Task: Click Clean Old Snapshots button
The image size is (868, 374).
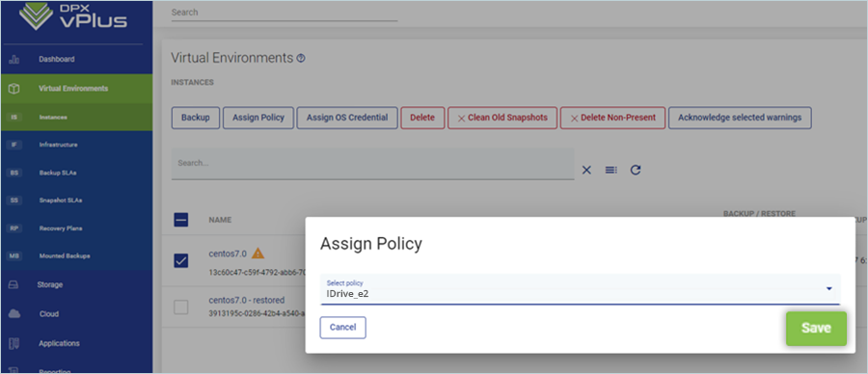Action: click(502, 118)
